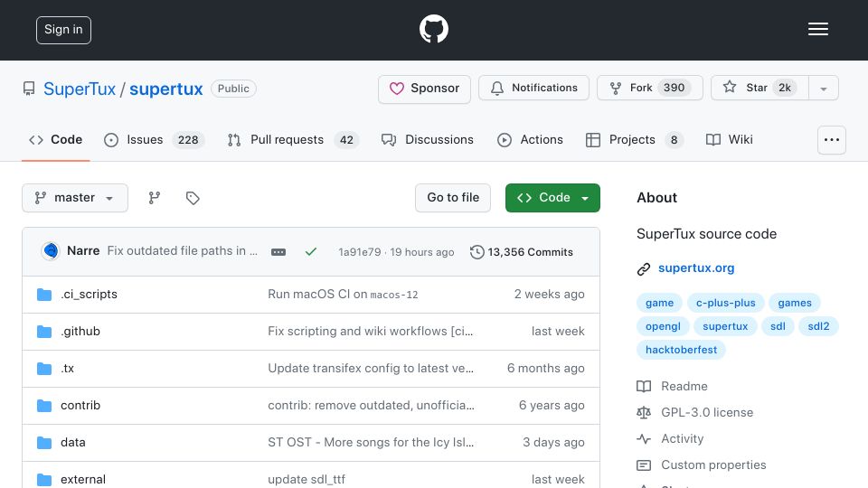Open commit hash 1a91e79
This screenshot has height=488, width=868.
[x=360, y=252]
